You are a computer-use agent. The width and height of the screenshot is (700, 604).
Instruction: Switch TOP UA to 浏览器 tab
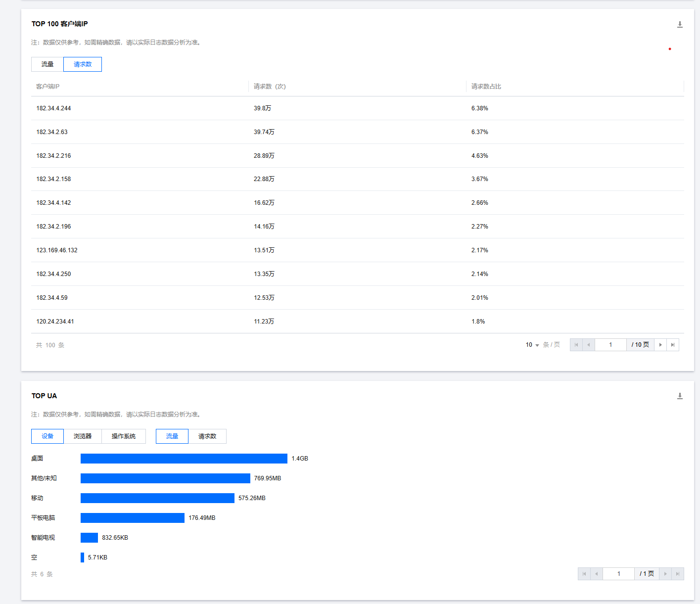pyautogui.click(x=83, y=436)
